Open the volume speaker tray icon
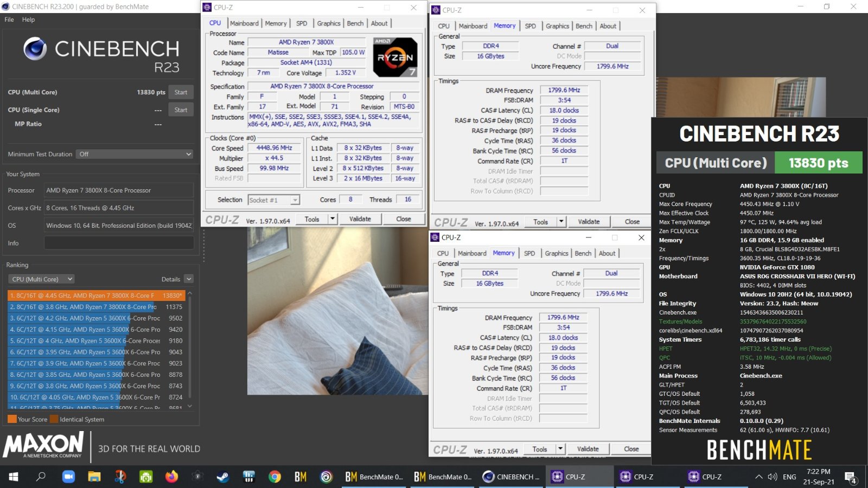The height and width of the screenshot is (488, 868). click(773, 477)
